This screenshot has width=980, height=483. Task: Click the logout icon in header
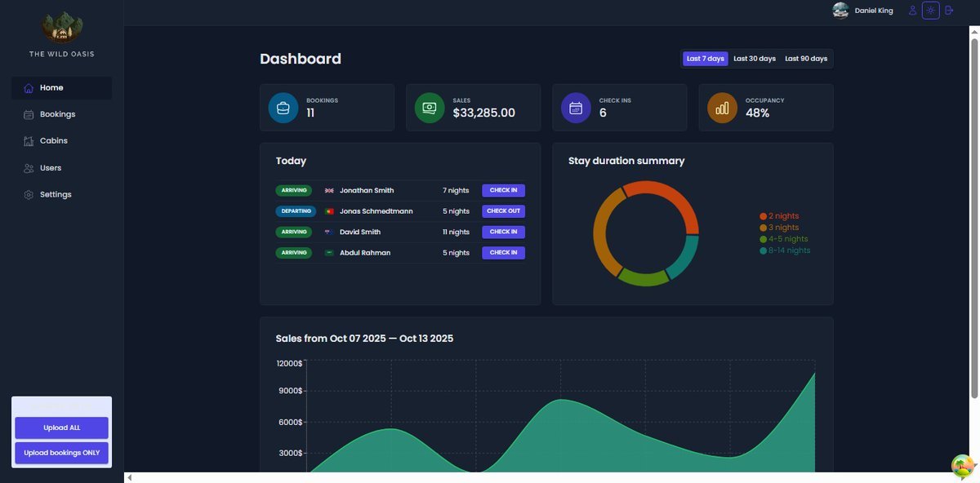948,11
